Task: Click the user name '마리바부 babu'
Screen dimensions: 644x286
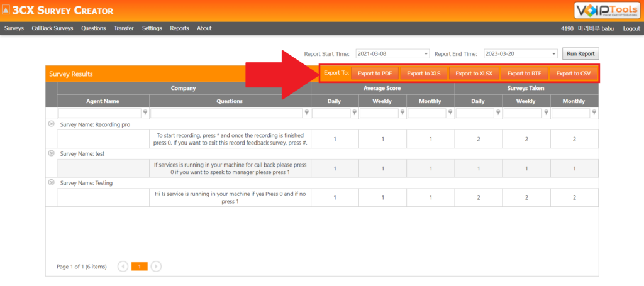Action: point(596,28)
